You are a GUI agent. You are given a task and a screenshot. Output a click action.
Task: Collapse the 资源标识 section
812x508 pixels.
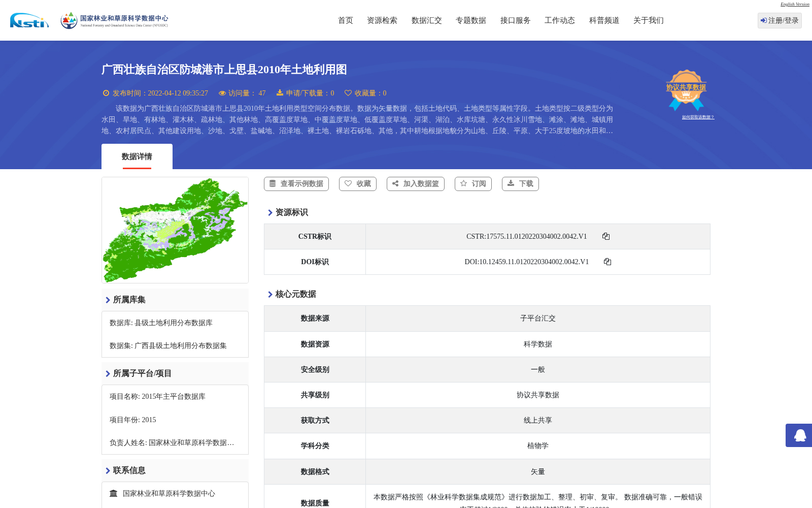click(288, 212)
